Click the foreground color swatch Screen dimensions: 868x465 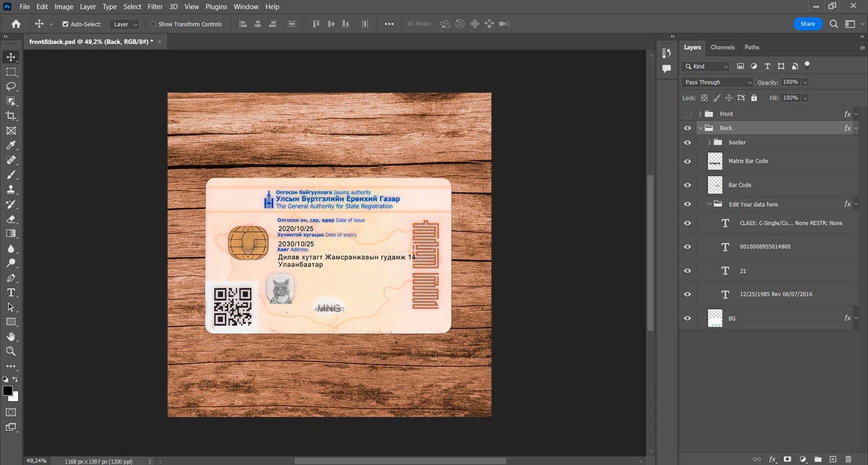tap(7, 390)
